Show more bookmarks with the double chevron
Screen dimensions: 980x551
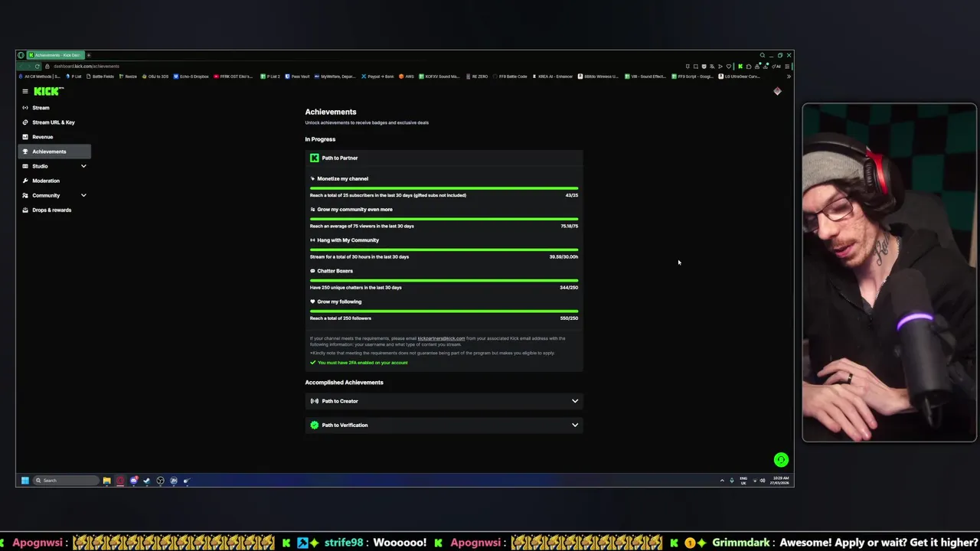tap(789, 77)
